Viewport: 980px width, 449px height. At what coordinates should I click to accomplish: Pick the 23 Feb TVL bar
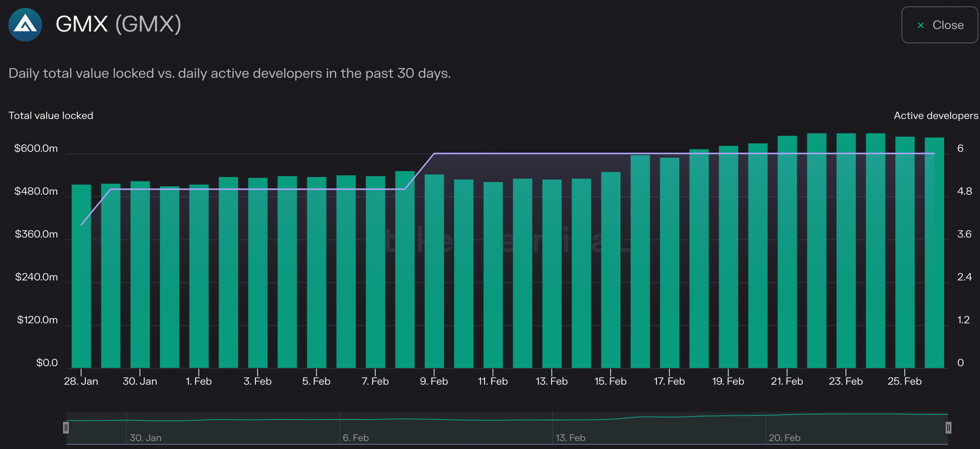(x=846, y=251)
